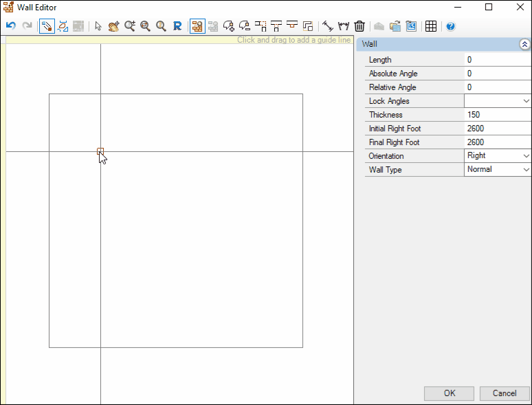Viewport: 532px width, 405px height.
Task: Click the caliper dimension tool icon
Action: coord(344,26)
